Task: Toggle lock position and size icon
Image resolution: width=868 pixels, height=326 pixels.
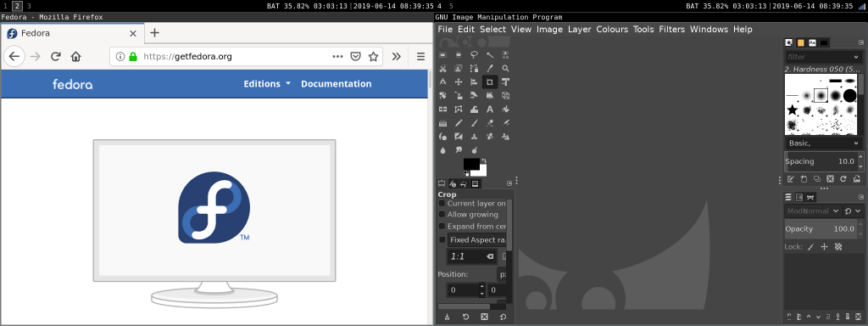Action: (824, 247)
